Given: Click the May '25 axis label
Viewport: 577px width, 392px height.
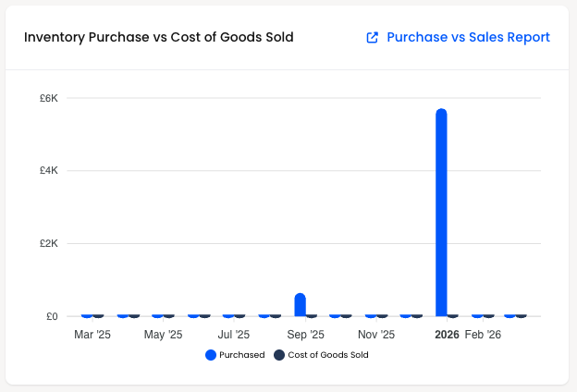Looking at the screenshot, I should 163,334.
